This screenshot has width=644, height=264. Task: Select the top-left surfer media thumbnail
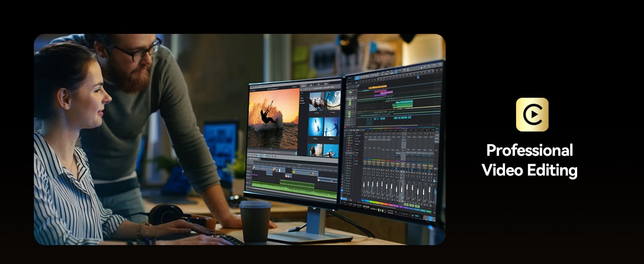pos(316,101)
